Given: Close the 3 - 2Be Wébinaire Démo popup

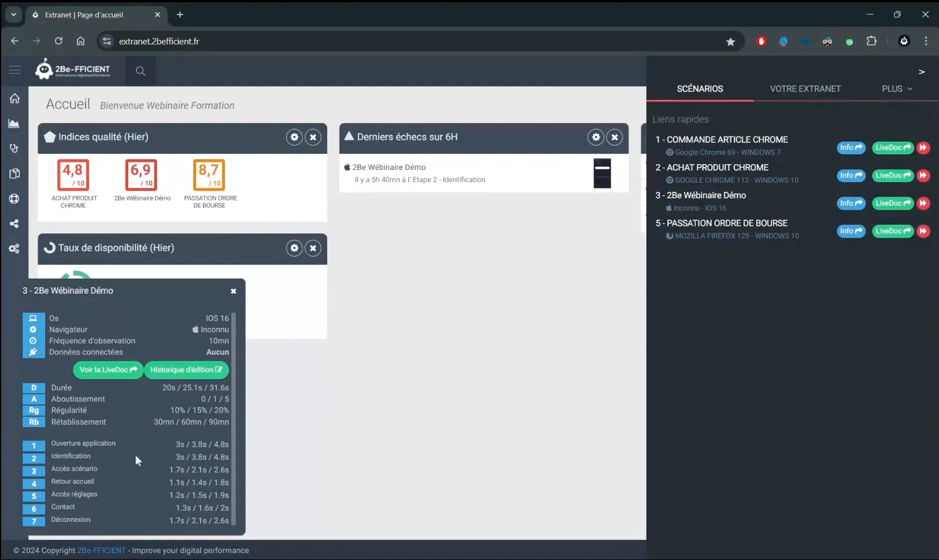Looking at the screenshot, I should 234,291.
